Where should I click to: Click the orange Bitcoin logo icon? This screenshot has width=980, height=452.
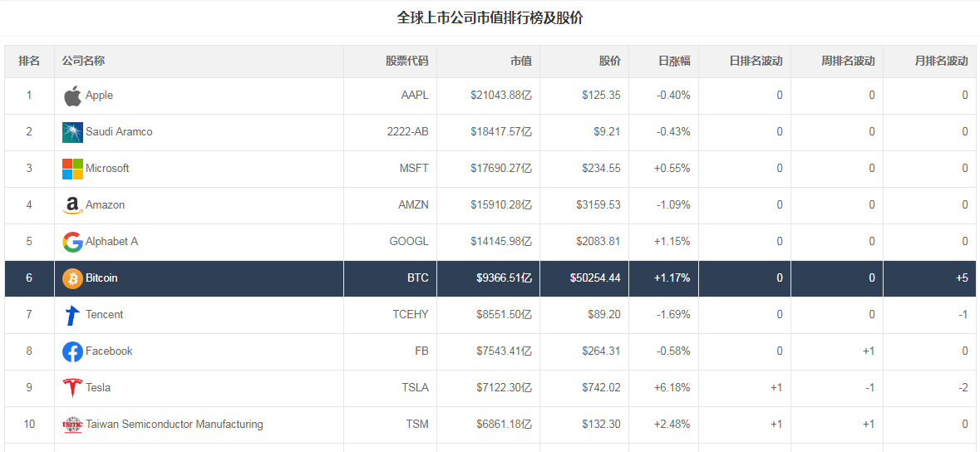point(72,278)
